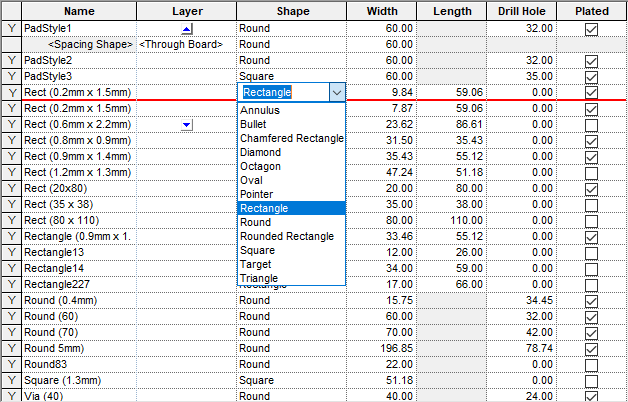This screenshot has height=402, width=628.
Task: Click the pad icon next to Via (40)
Action: point(11,396)
